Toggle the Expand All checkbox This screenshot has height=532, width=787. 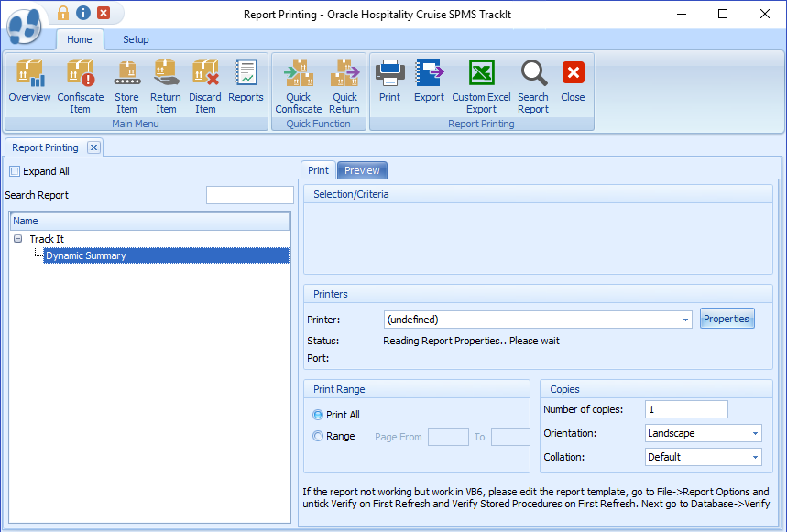coord(15,171)
